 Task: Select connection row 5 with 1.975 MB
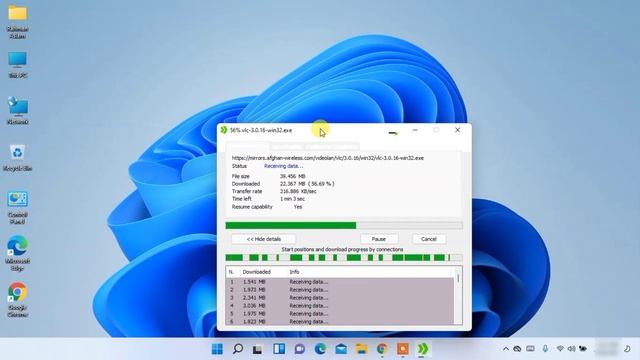click(x=340, y=314)
